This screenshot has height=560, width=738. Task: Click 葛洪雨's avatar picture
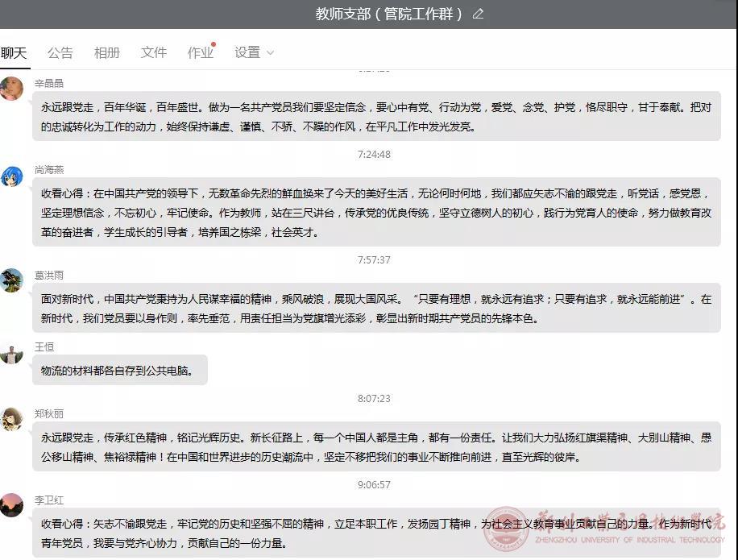pyautogui.click(x=11, y=280)
